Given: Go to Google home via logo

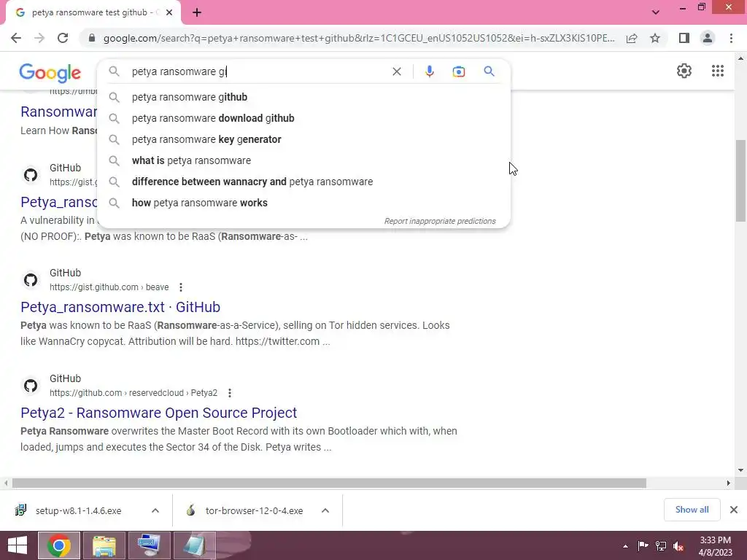Looking at the screenshot, I should tap(50, 72).
